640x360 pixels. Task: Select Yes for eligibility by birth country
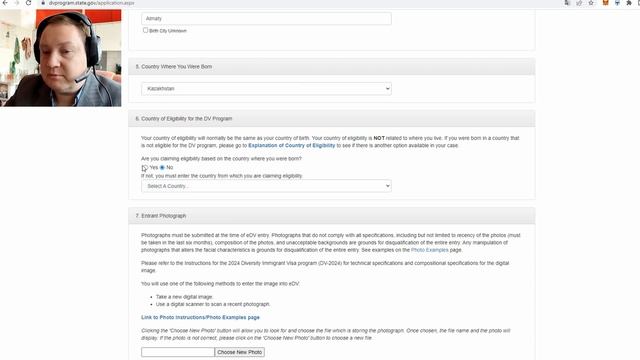[144, 168]
